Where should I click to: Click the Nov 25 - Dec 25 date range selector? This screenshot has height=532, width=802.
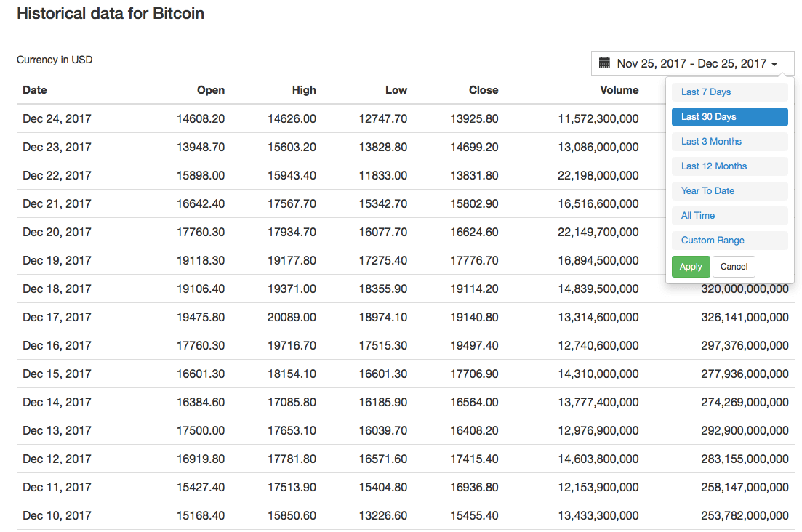689,63
